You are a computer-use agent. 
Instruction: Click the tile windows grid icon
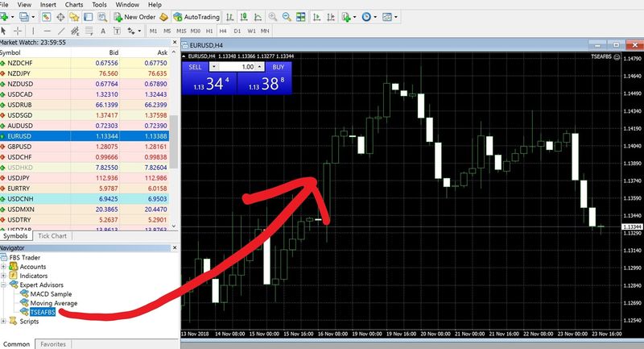click(x=301, y=17)
